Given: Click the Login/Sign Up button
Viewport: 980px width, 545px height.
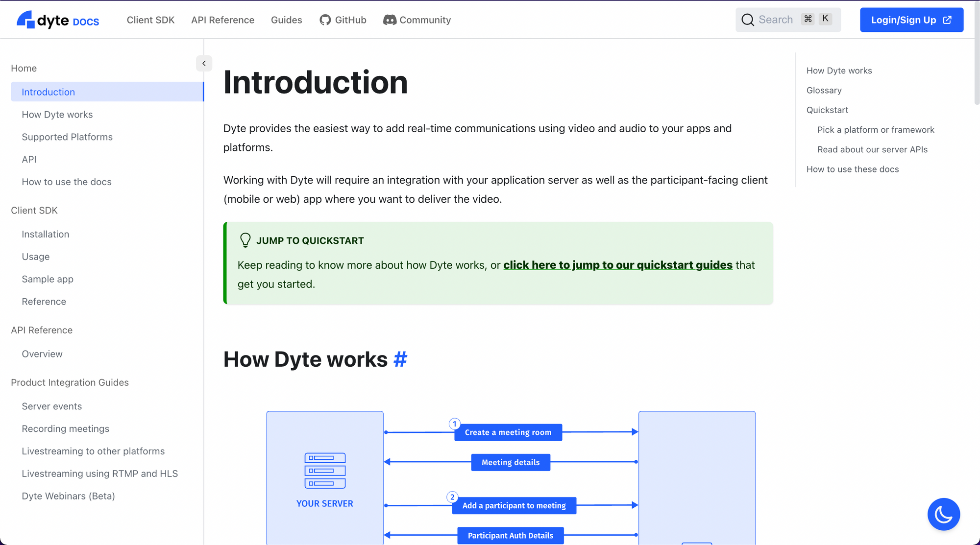Looking at the screenshot, I should (x=911, y=20).
